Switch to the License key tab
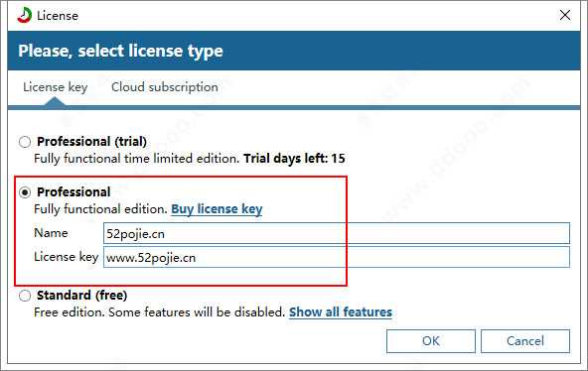The height and width of the screenshot is (371, 588). (56, 87)
